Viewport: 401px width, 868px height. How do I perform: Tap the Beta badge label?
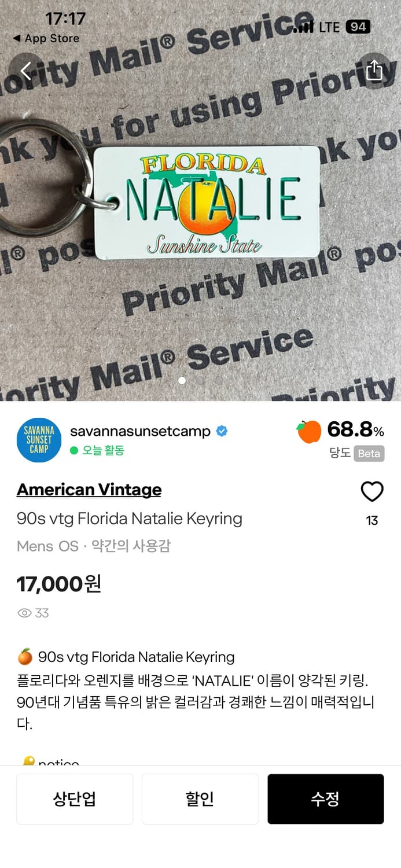point(369,454)
